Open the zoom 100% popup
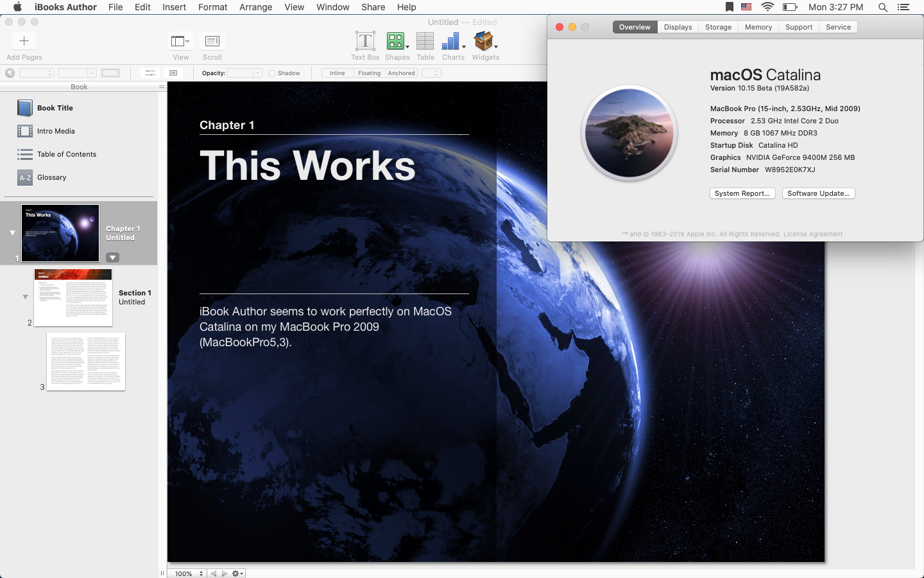The height and width of the screenshot is (578, 924). click(189, 574)
